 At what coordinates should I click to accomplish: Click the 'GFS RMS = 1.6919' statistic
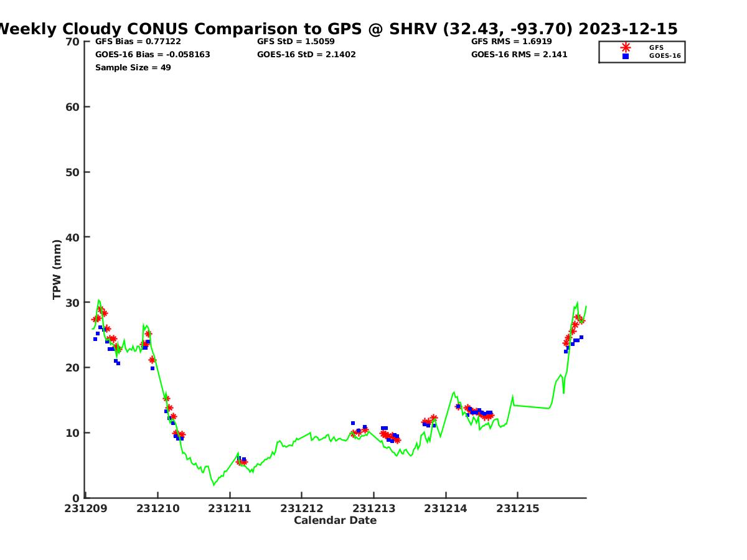(512, 42)
